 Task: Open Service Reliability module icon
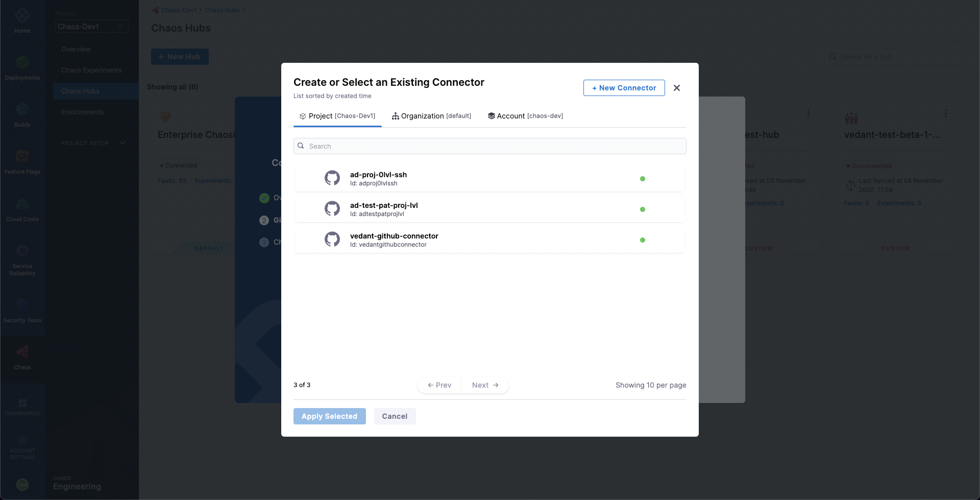click(x=22, y=251)
